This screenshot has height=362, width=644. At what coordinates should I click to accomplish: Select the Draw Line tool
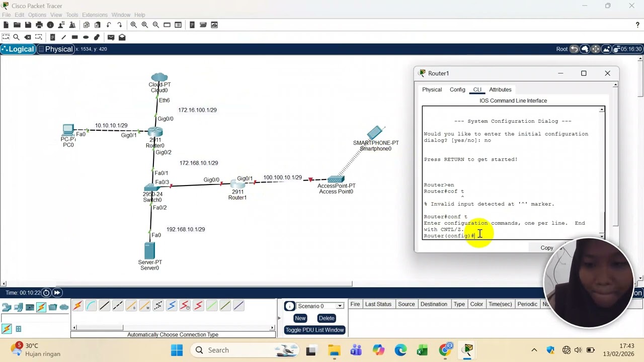click(x=63, y=37)
